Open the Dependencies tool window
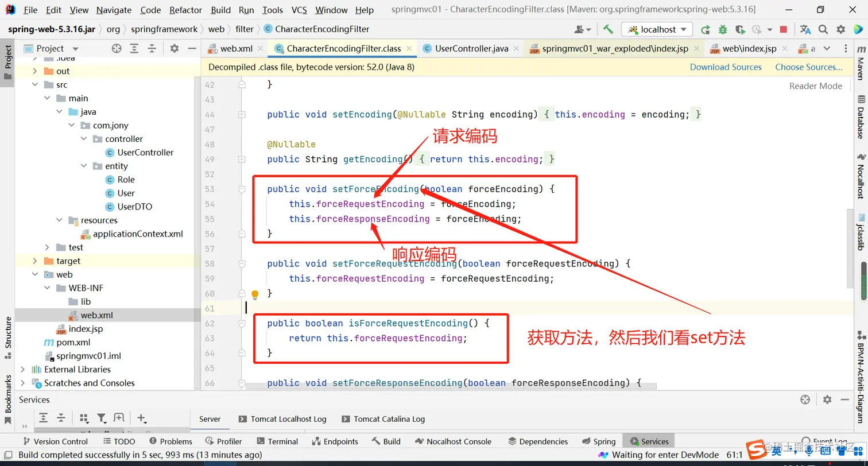868x466 pixels. pos(538,441)
